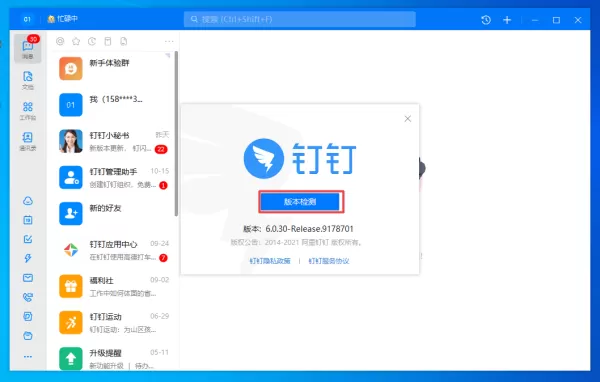The image size is (600, 382).
Task: Open the to-do checkmark icon in sidebar
Action: tap(28, 239)
